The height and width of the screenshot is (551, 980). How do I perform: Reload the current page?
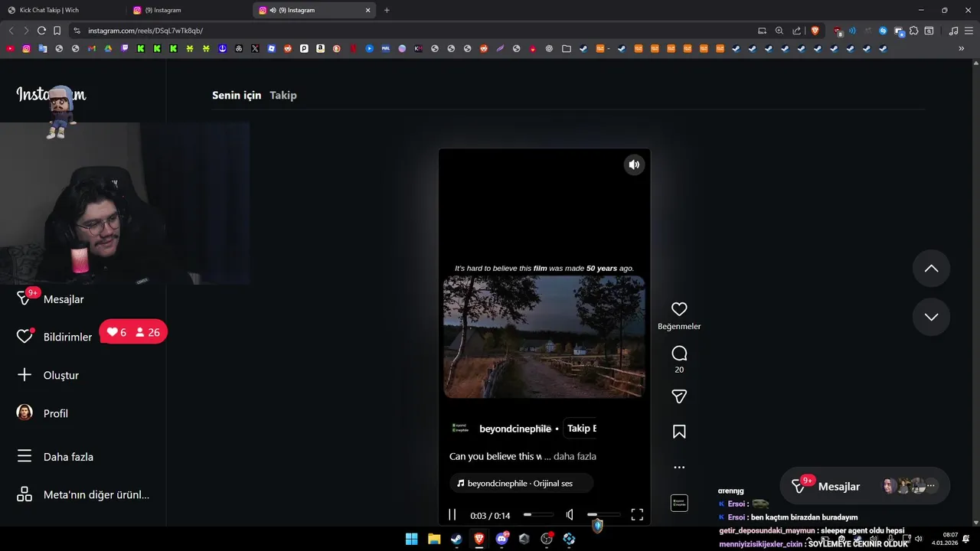point(41,31)
